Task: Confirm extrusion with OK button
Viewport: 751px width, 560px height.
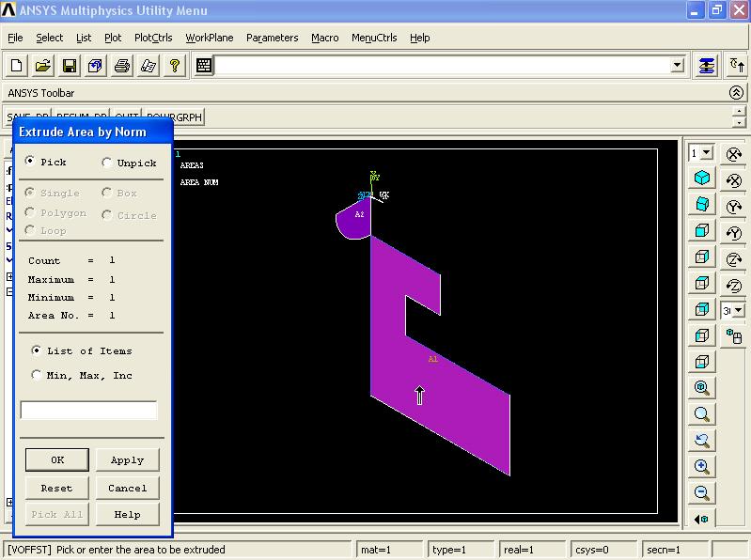Action: coord(57,460)
